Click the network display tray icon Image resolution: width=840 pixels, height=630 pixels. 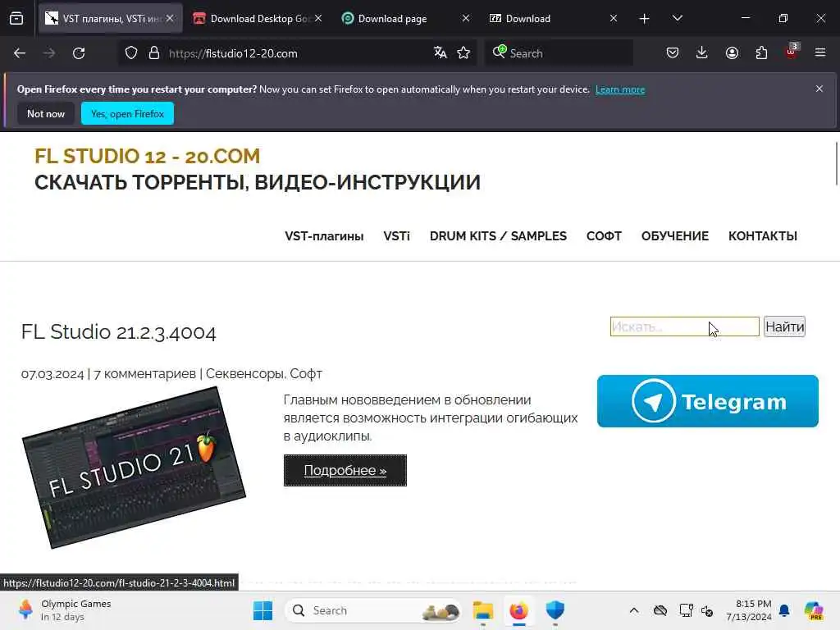(x=686, y=610)
